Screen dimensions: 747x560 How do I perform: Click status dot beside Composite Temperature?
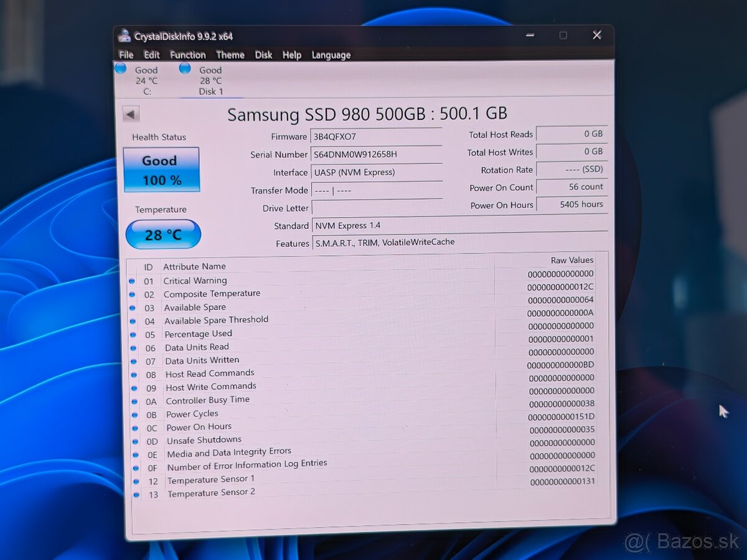(x=131, y=295)
